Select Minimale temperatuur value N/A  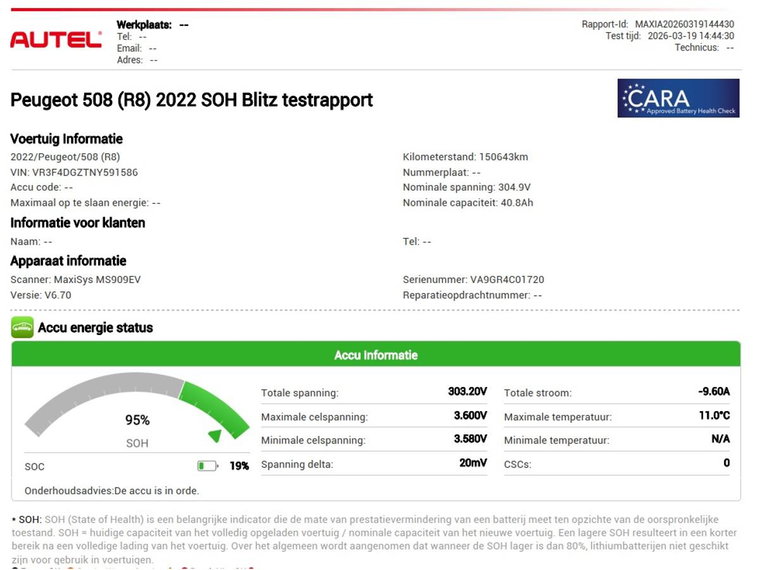(720, 439)
